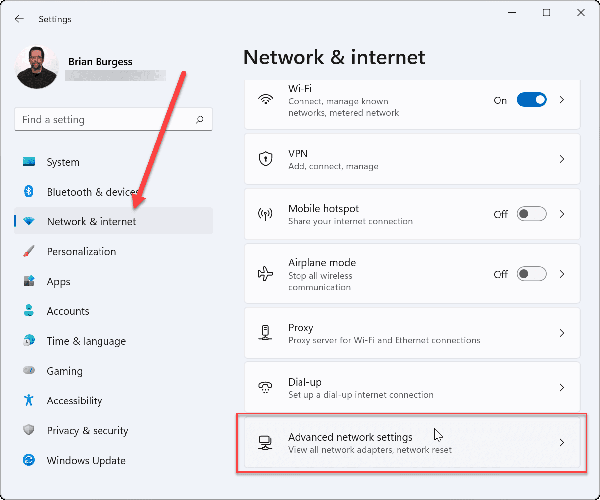Enable the Mobile hotspot toggle
The width and height of the screenshot is (600, 500).
531,213
